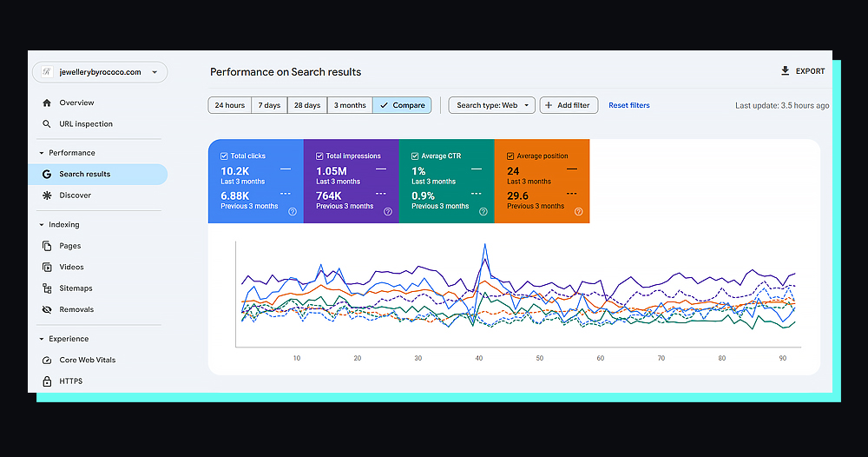868x457 pixels.
Task: Toggle the Total impressions checkbox
Action: pyautogui.click(x=319, y=156)
